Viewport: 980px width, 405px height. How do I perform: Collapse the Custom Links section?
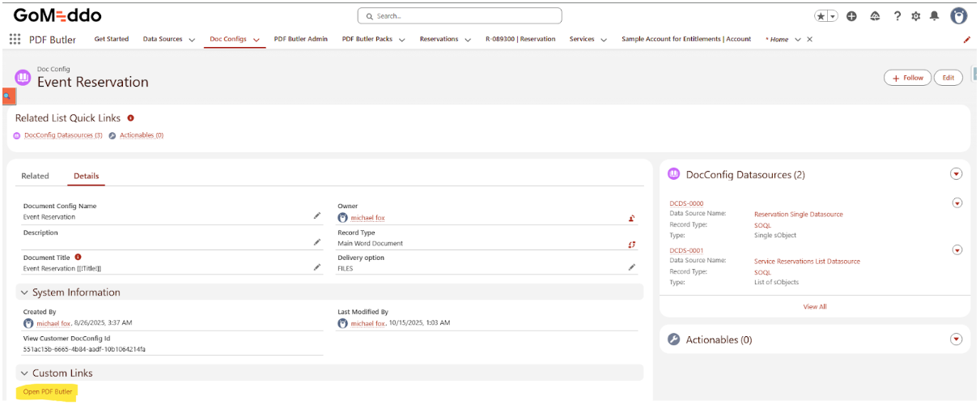[x=24, y=373]
